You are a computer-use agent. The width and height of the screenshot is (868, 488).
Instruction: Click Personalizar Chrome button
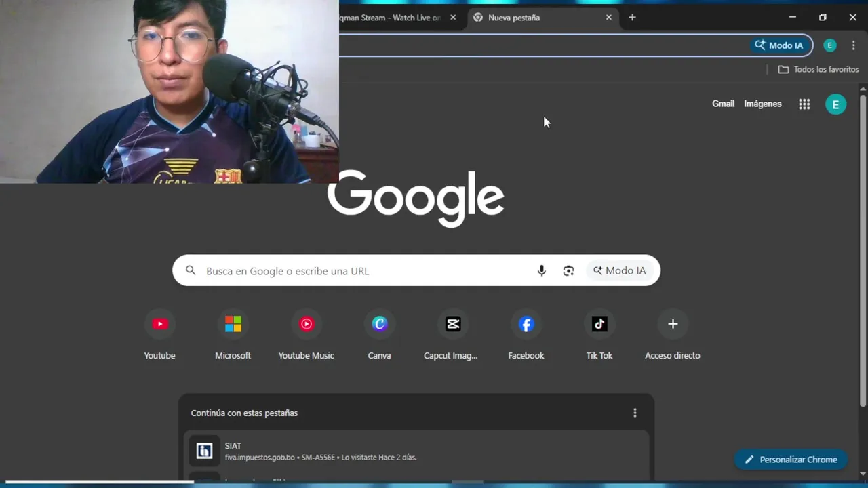[x=791, y=460]
